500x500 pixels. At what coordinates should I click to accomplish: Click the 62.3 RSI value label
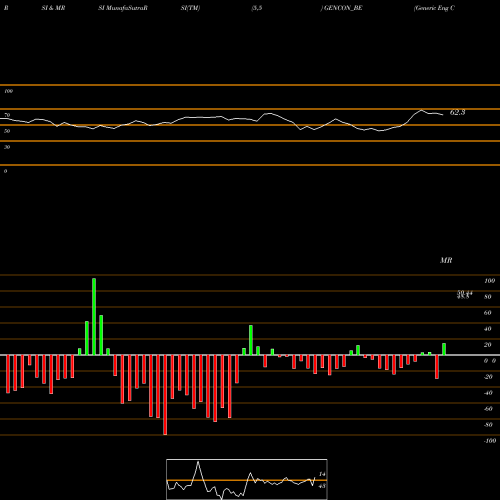[457, 112]
